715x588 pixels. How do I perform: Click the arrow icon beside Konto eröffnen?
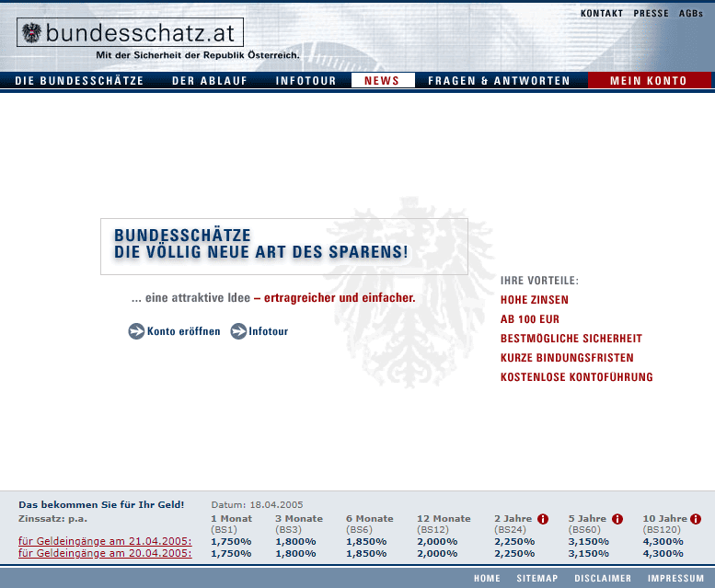(136, 331)
